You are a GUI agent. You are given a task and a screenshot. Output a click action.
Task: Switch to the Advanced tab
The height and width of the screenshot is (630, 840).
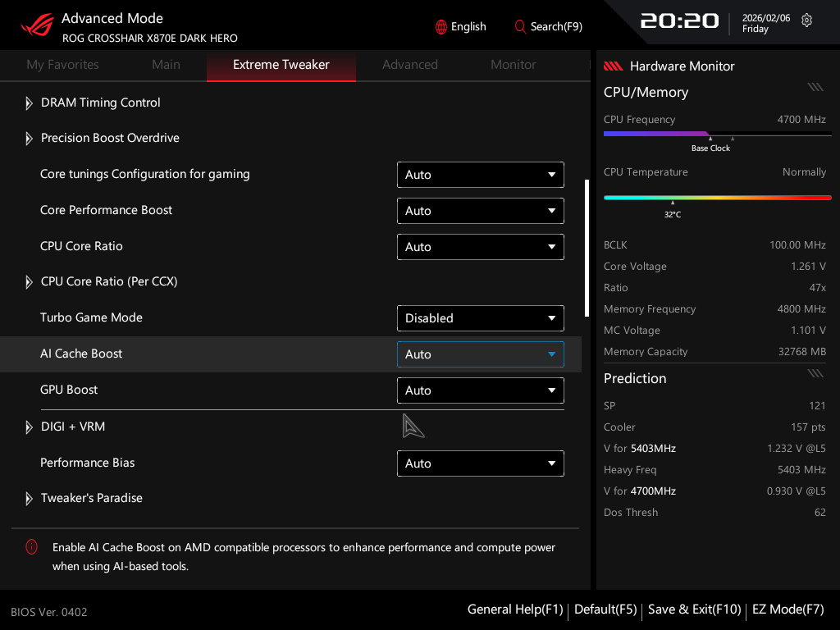409,65
